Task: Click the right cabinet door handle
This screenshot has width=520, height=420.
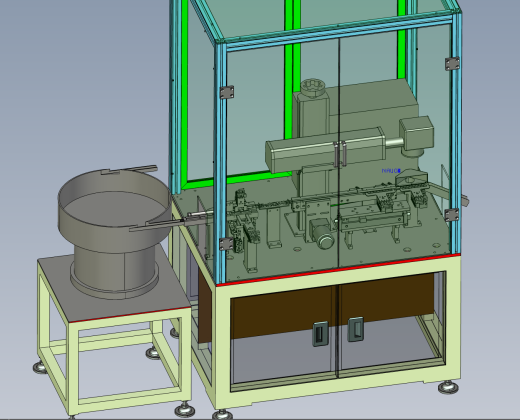Action: click(x=355, y=329)
